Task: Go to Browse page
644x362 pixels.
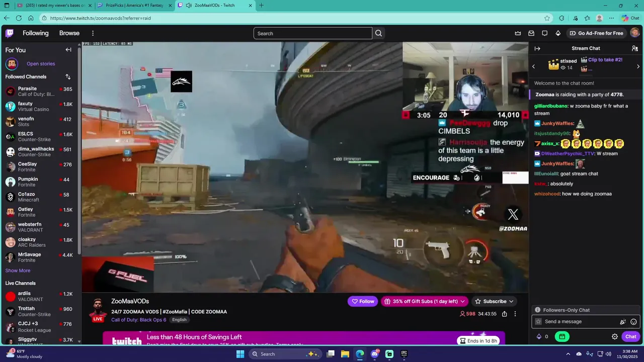Action: tap(69, 33)
